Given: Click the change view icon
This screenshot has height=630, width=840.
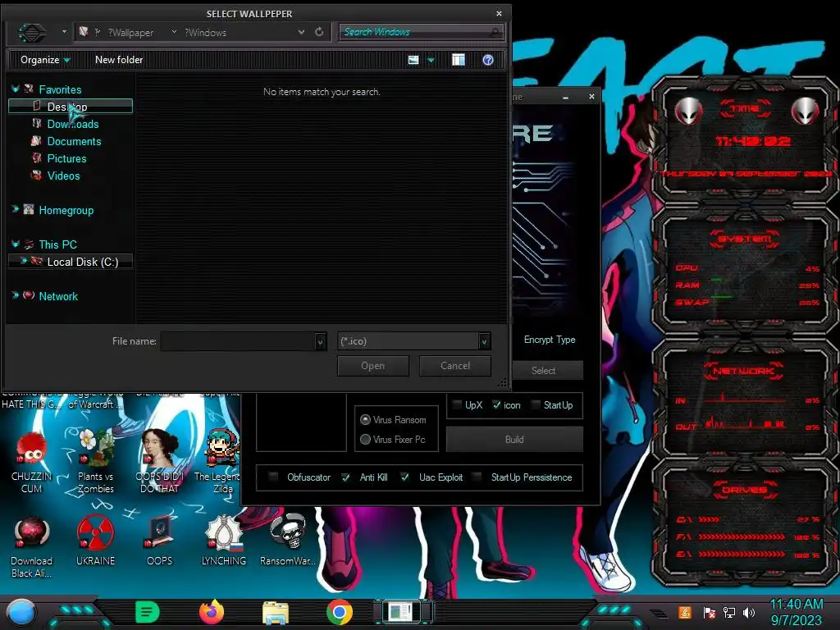Looking at the screenshot, I should coord(413,60).
